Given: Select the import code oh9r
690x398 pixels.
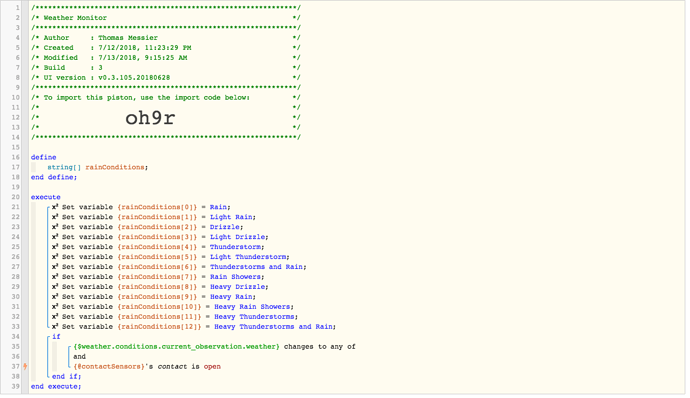Looking at the screenshot, I should (x=150, y=118).
